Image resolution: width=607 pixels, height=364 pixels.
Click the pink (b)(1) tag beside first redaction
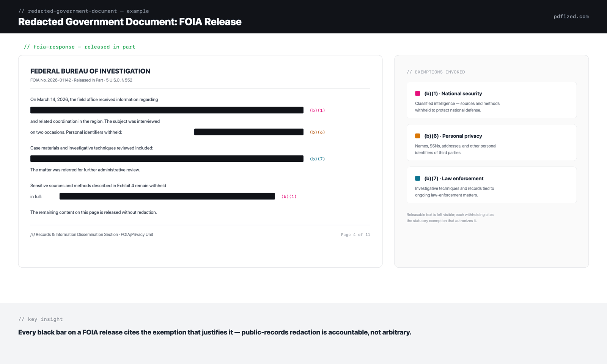(318, 110)
